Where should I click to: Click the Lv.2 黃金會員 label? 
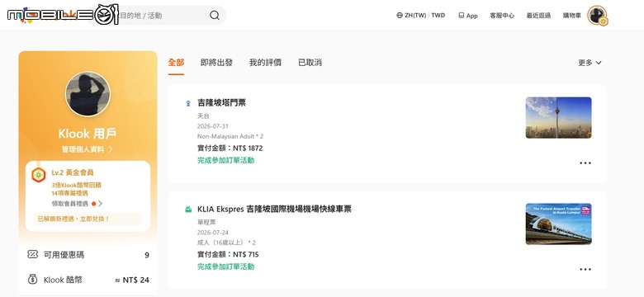73,172
